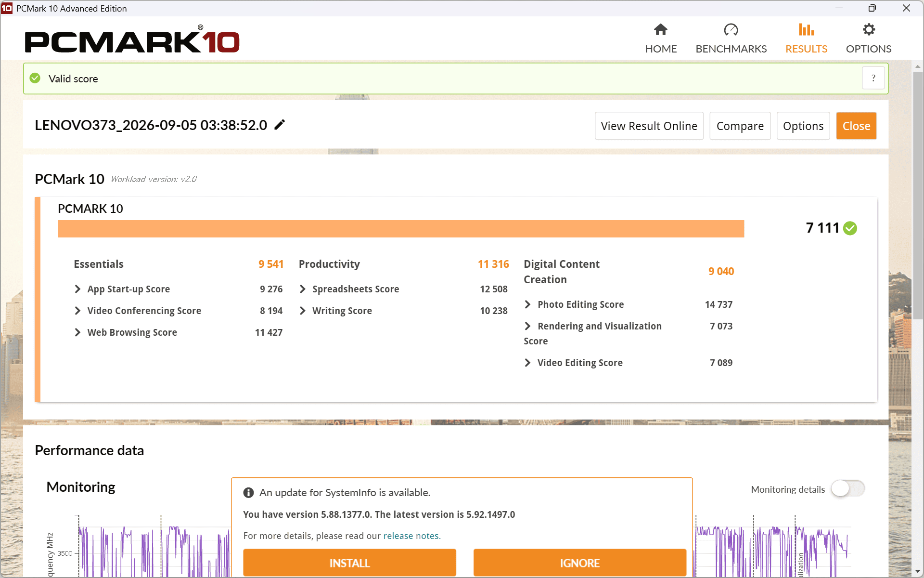Click the Productivity heading
Viewport: 924px width, 578px height.
click(x=329, y=264)
